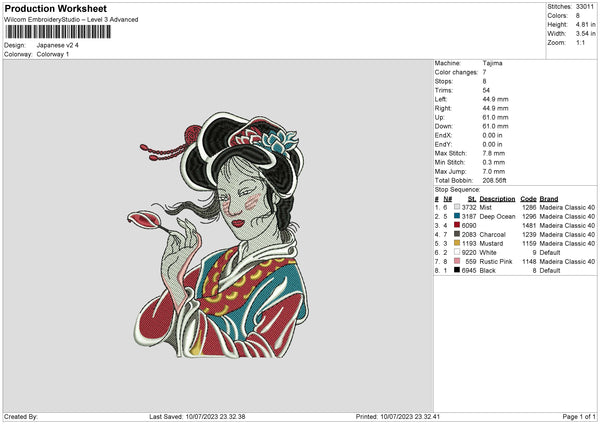Click the EndX value 0.00 in

[492, 135]
